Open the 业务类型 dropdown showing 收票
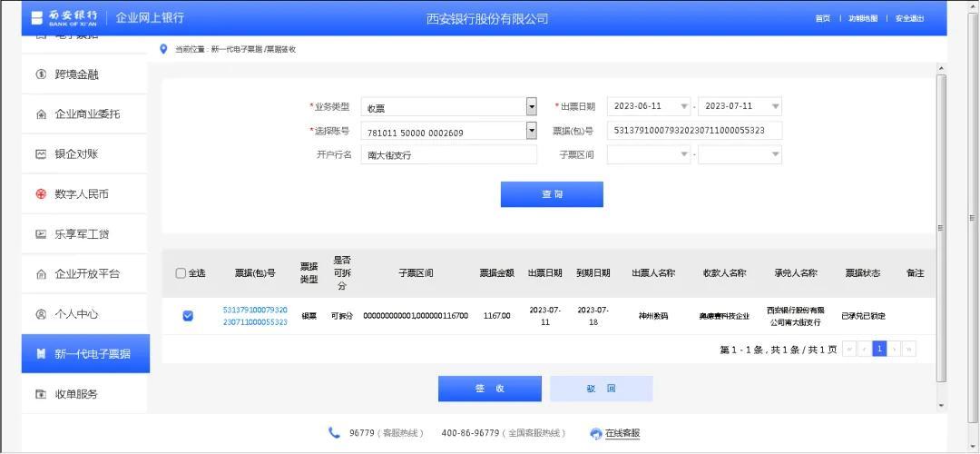 531,107
